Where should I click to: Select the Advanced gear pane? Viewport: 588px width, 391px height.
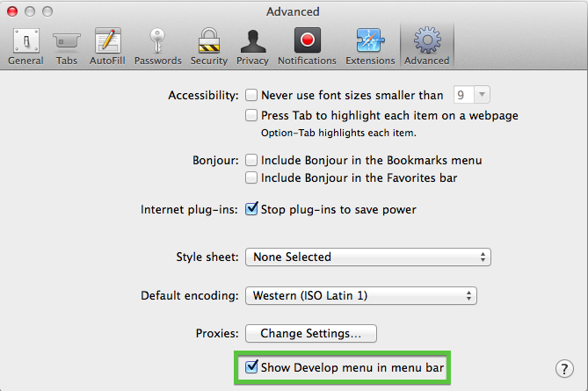(427, 47)
